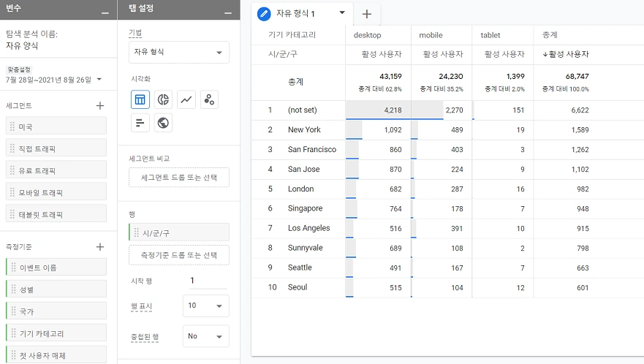Click the Los Angeles row label
Viewport: 644px width, 364px height.
click(309, 228)
